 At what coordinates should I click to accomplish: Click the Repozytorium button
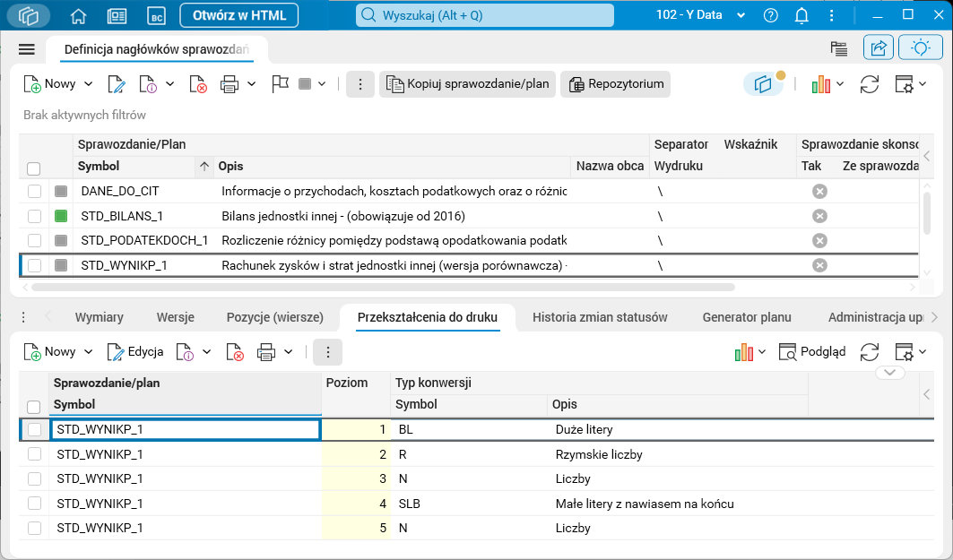[616, 84]
